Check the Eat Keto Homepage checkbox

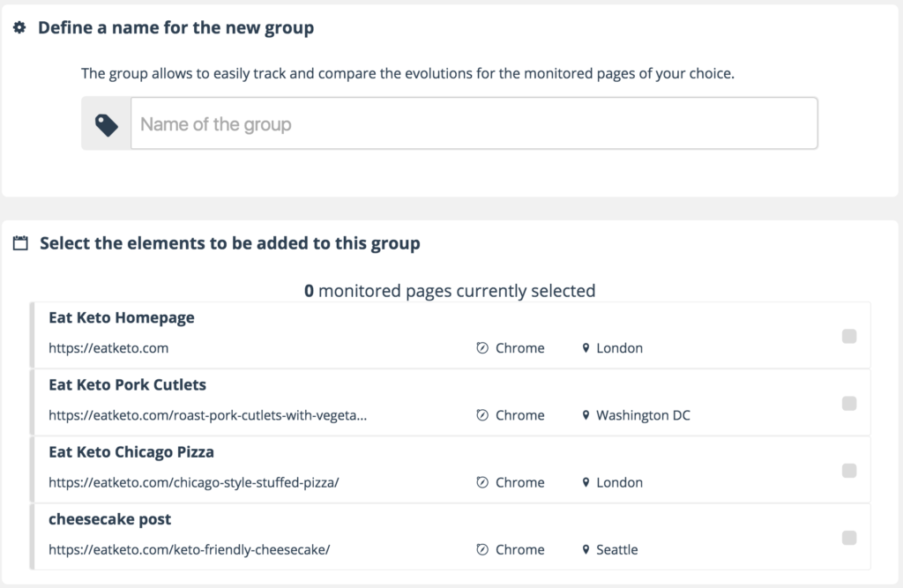(x=849, y=336)
